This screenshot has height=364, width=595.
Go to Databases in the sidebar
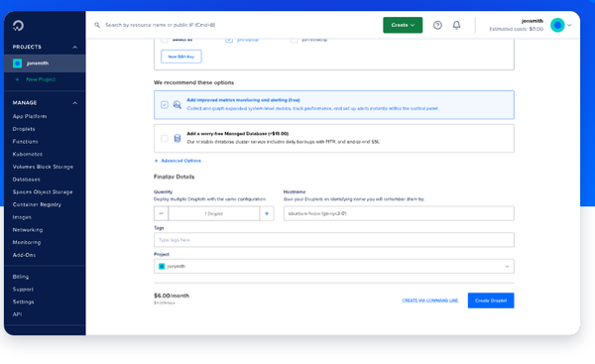coord(26,180)
